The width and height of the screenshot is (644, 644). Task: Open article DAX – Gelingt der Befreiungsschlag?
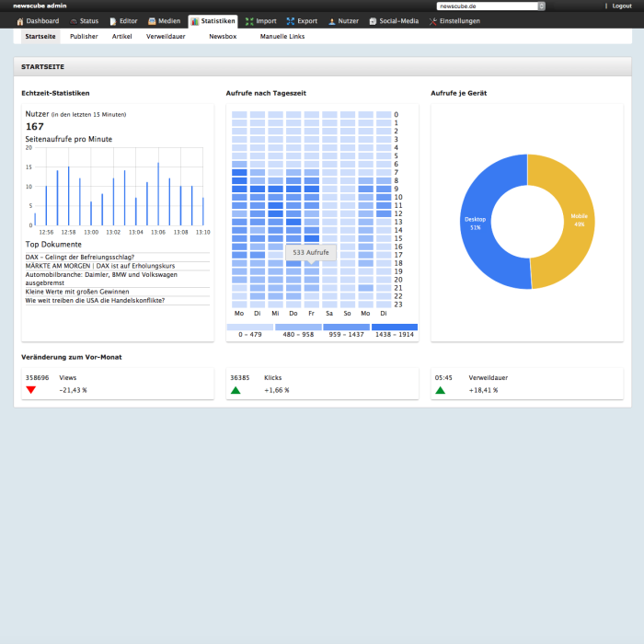click(80, 257)
